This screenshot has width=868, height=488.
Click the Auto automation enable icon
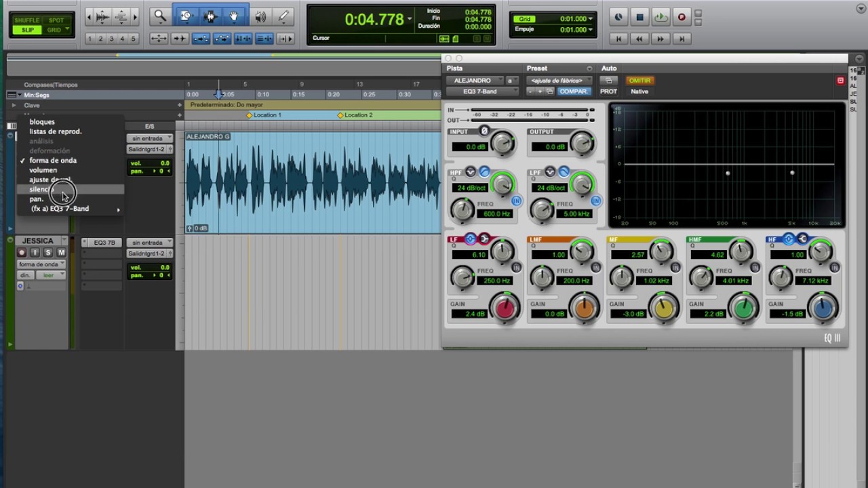point(608,81)
